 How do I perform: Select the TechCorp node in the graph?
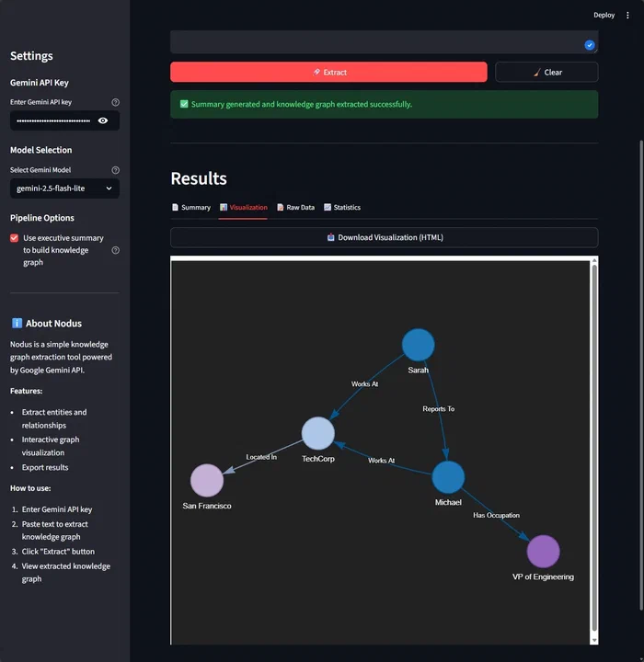pos(317,433)
